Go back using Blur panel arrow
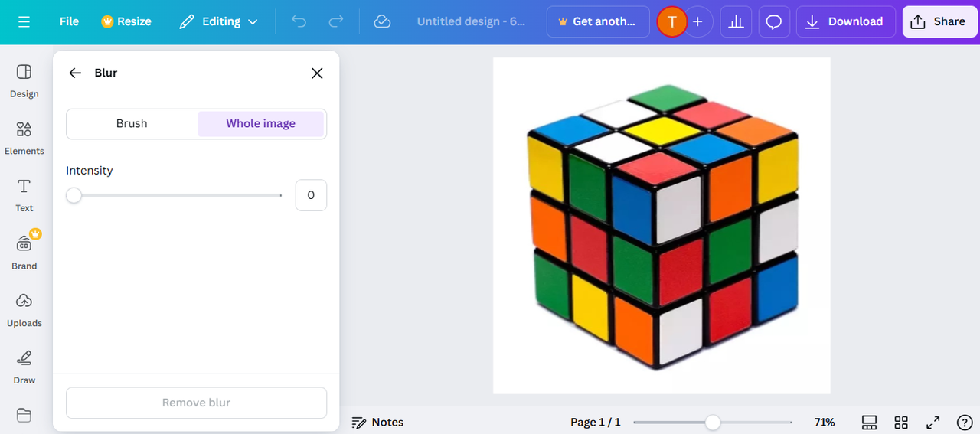The width and height of the screenshot is (980, 434). 75,73
